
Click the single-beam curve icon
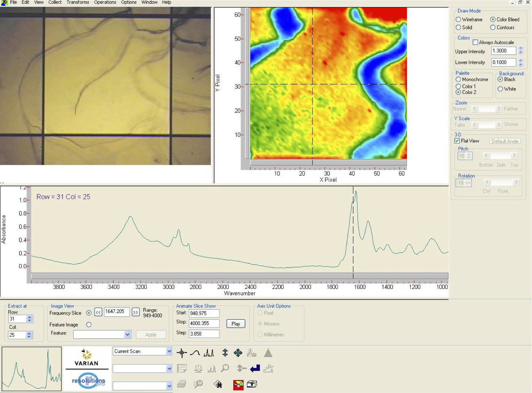click(x=195, y=353)
